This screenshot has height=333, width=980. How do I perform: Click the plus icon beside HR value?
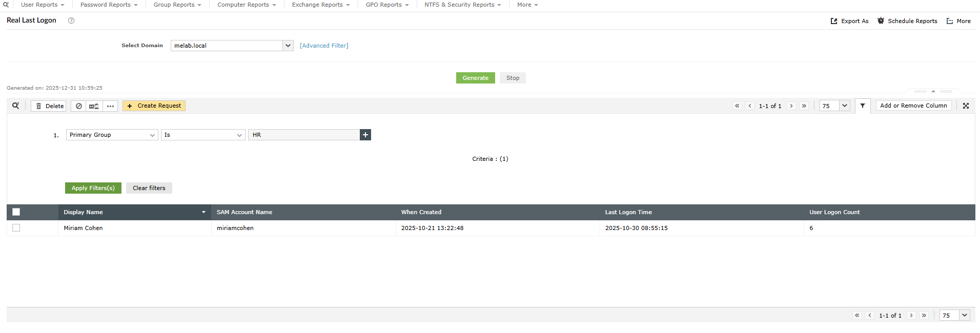click(365, 135)
